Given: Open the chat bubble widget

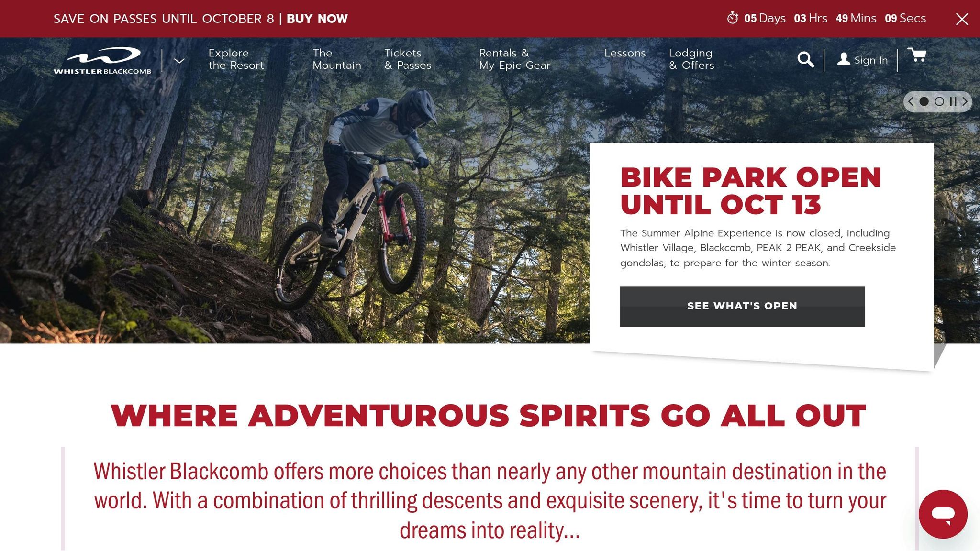Looking at the screenshot, I should click(943, 514).
